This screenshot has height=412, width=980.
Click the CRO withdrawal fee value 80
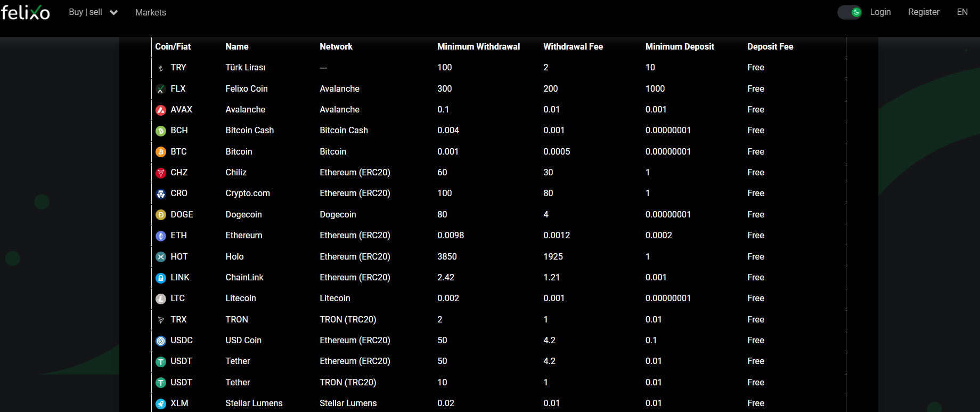[x=548, y=193]
